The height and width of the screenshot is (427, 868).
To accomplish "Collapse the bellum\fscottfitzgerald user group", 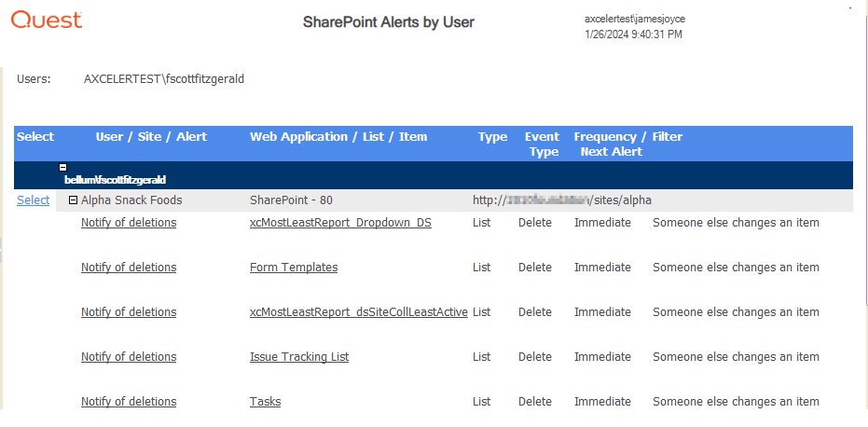I will (63, 167).
